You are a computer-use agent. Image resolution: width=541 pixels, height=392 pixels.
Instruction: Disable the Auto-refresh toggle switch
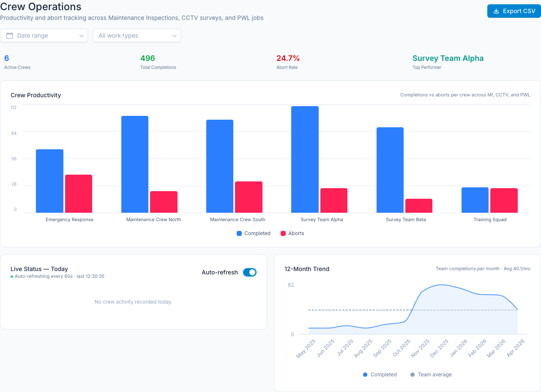click(x=250, y=272)
